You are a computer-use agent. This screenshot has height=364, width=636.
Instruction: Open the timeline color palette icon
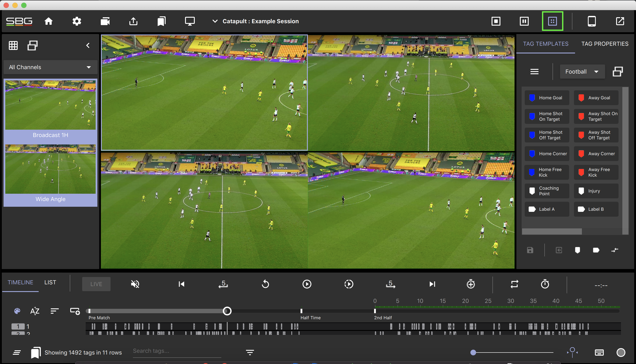(17, 311)
